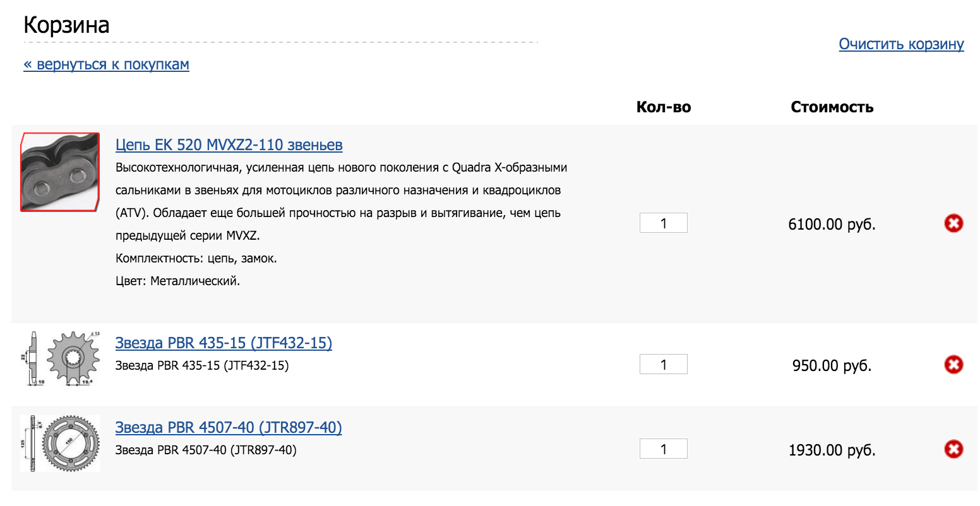Open the Звезда PBR 435-15 (JTF432-15) link

click(224, 343)
